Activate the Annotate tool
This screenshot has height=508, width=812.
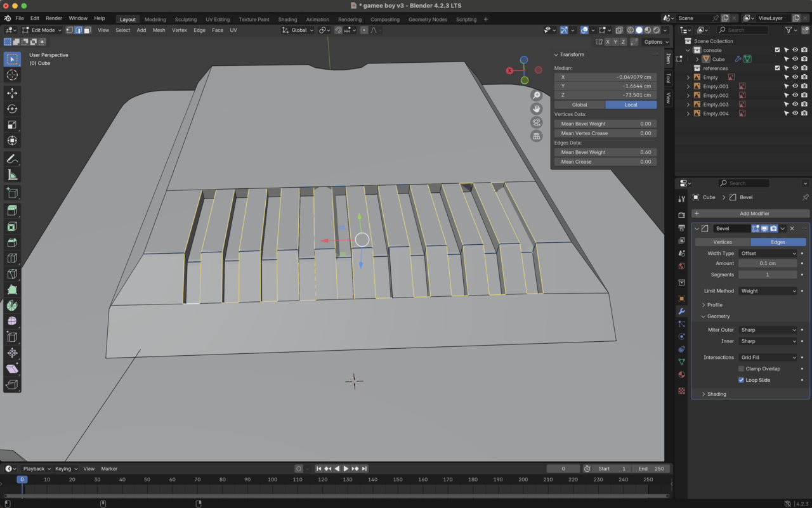pyautogui.click(x=12, y=159)
